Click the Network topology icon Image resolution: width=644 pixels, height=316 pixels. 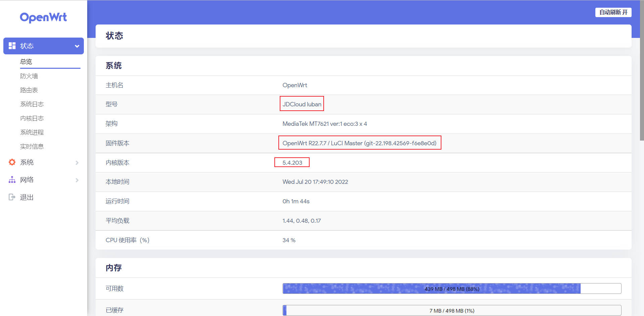(x=12, y=180)
